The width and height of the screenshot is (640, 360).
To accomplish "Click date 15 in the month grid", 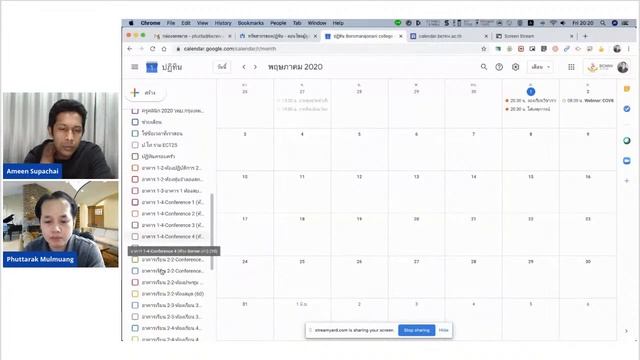I will [531, 177].
